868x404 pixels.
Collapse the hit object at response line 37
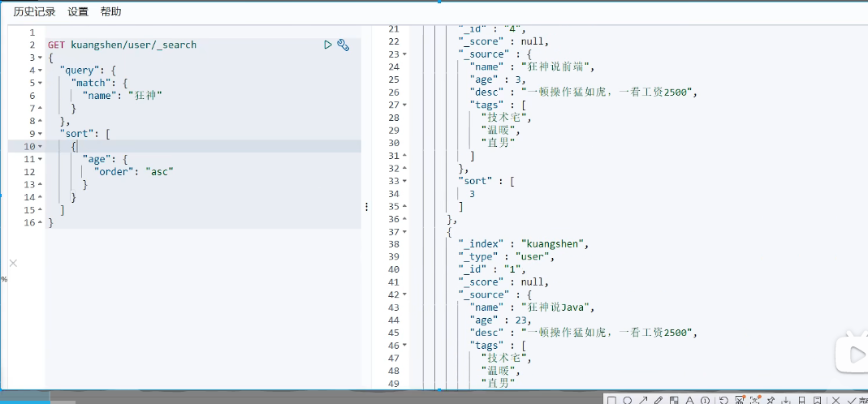coord(404,231)
